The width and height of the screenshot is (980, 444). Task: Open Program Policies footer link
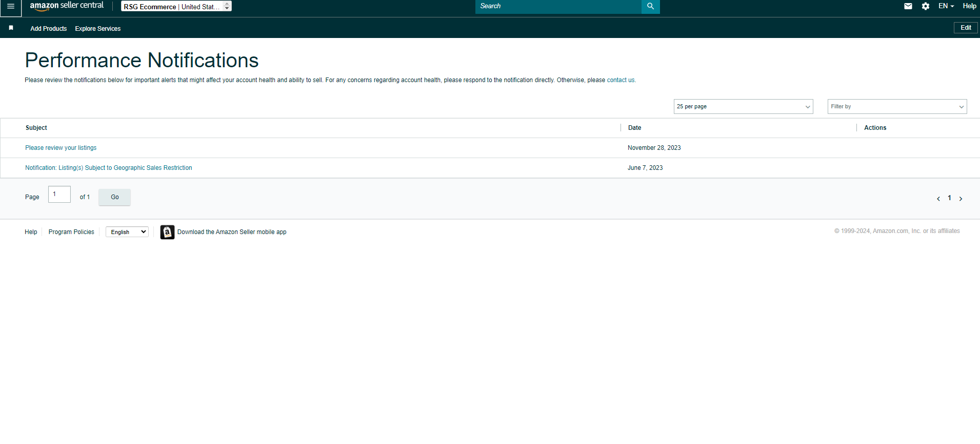tap(71, 232)
